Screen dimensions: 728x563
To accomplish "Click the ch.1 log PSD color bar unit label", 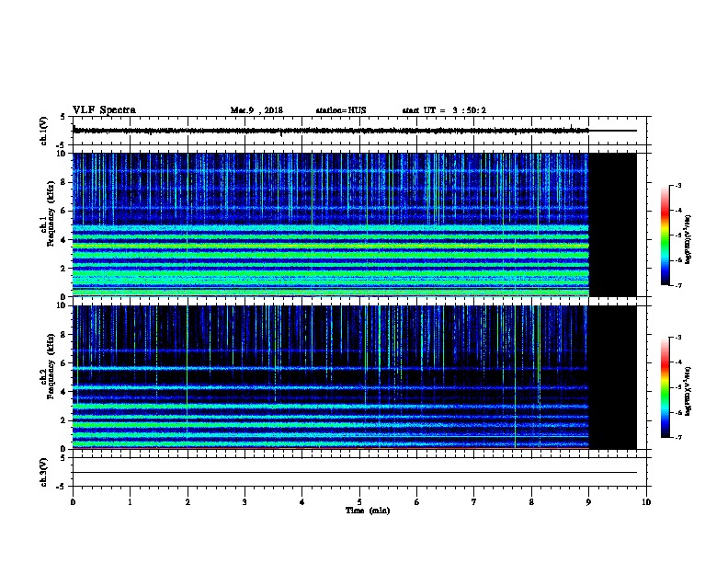I will [688, 239].
